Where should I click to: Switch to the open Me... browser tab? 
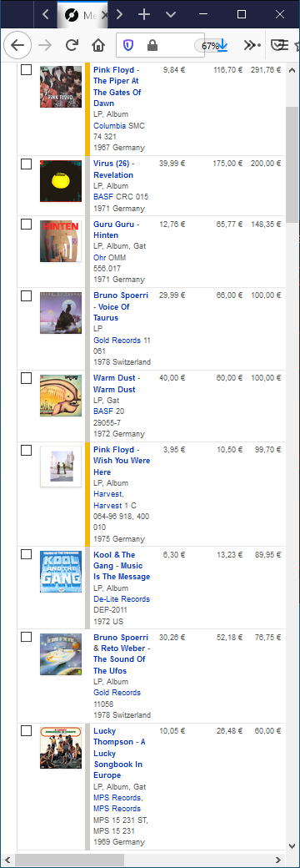82,14
